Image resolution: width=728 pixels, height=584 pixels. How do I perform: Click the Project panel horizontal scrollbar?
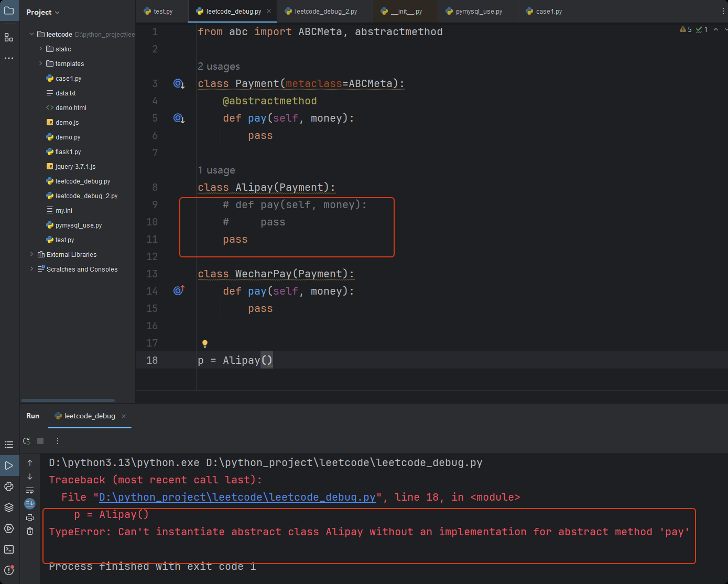coord(68,401)
